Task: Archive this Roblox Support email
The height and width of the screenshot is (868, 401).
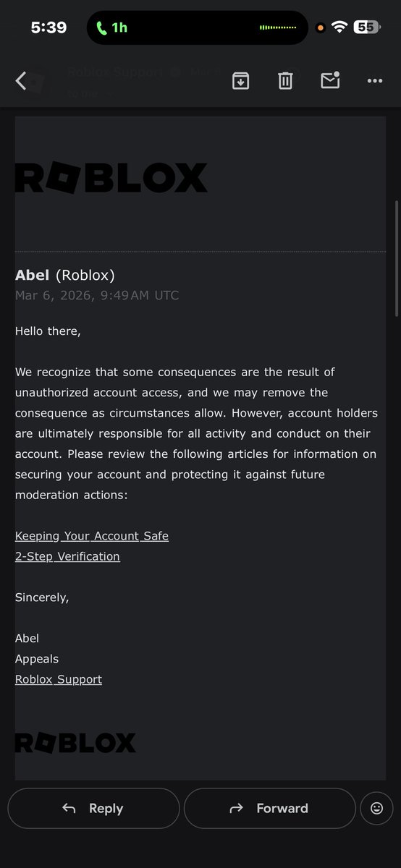Action: tap(240, 81)
